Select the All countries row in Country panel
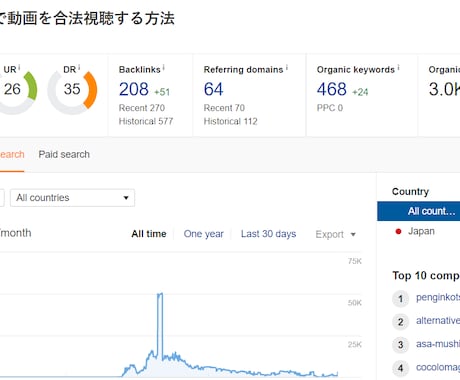Screen dimensions: 460x380 (418, 211)
